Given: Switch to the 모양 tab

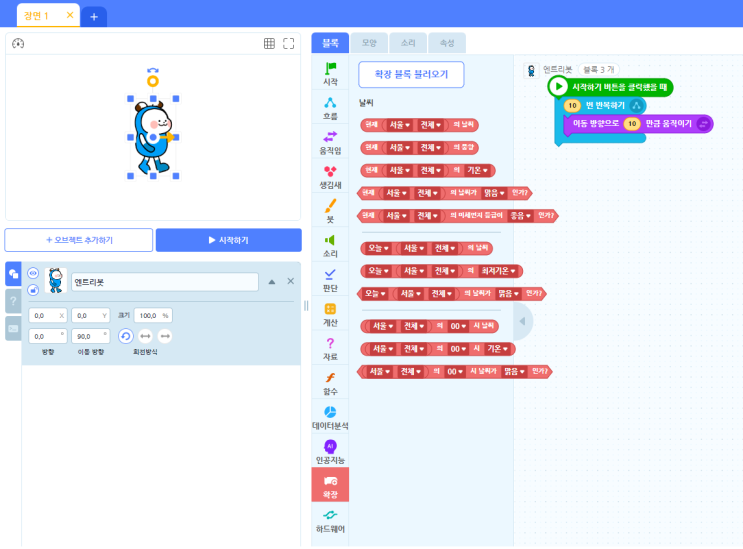Looking at the screenshot, I should pos(369,43).
